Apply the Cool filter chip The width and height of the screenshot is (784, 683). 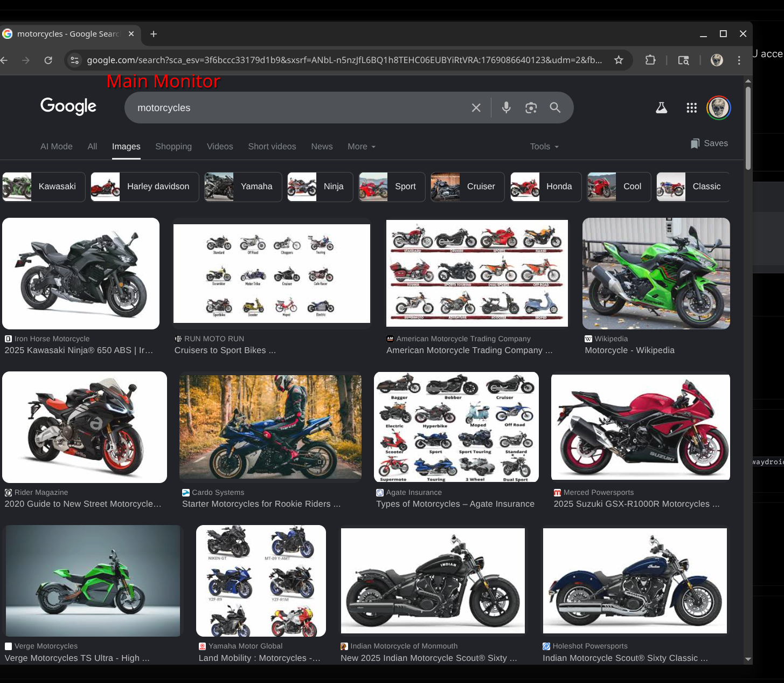pos(619,187)
